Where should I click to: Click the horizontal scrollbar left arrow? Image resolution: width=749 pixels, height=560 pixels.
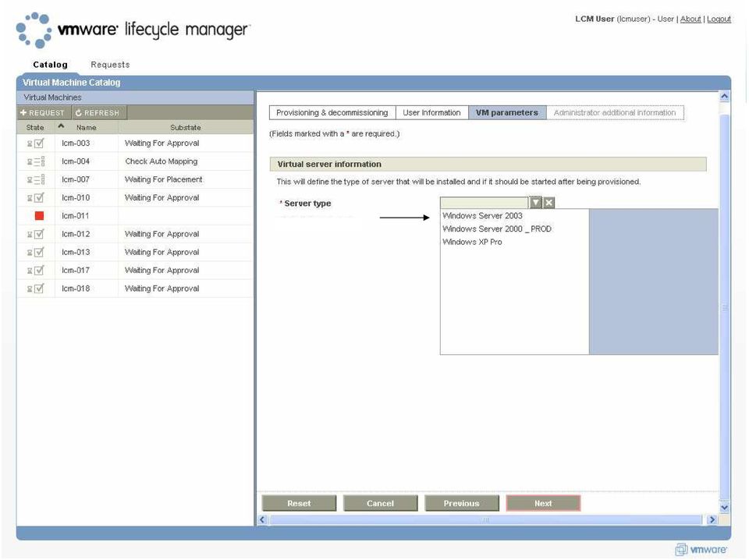tap(262, 519)
